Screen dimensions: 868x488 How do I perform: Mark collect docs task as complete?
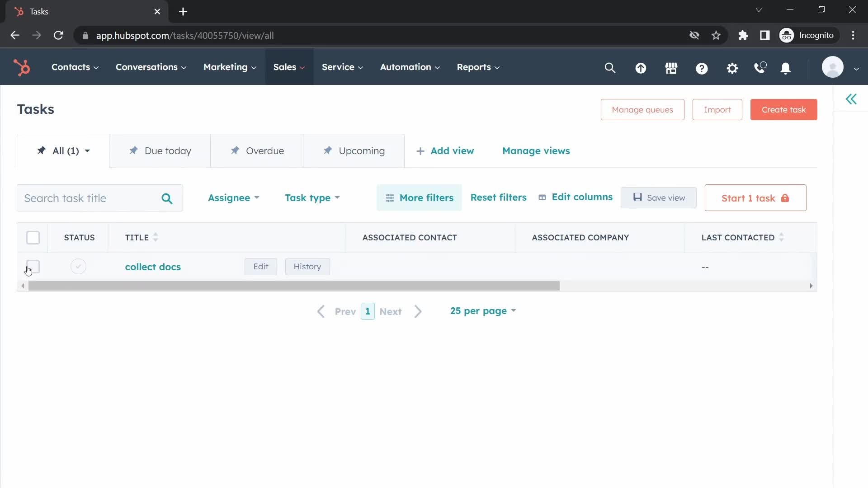[x=78, y=267]
